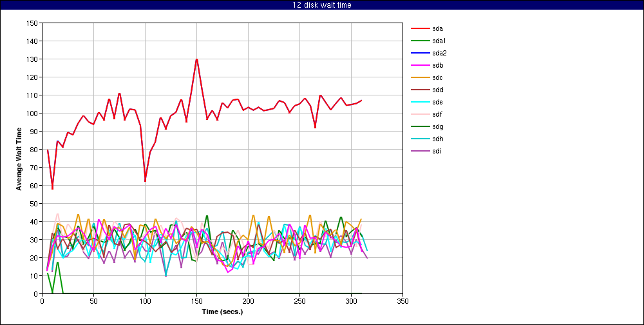The width and height of the screenshot is (644, 325).
Task: Click the 150 tick label on the x-axis
Action: point(196,300)
